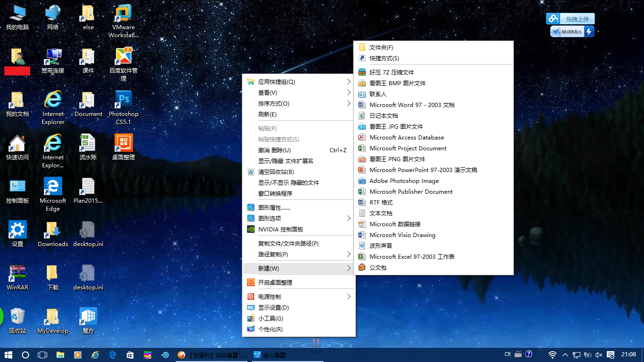Choose 撤消 删除(U) in the context menu
Viewport: 644px width, 362px height.
299,150
